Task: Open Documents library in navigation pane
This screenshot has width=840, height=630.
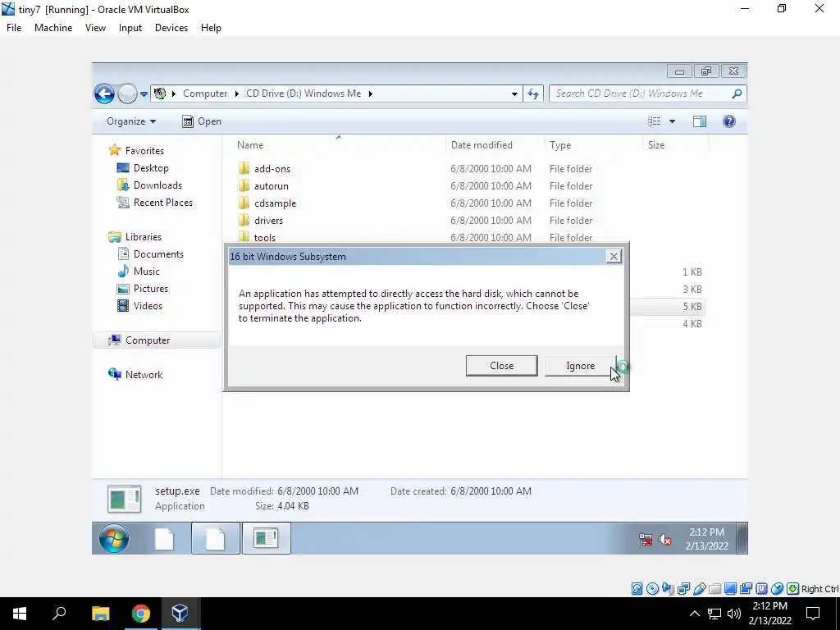Action: coord(158,254)
